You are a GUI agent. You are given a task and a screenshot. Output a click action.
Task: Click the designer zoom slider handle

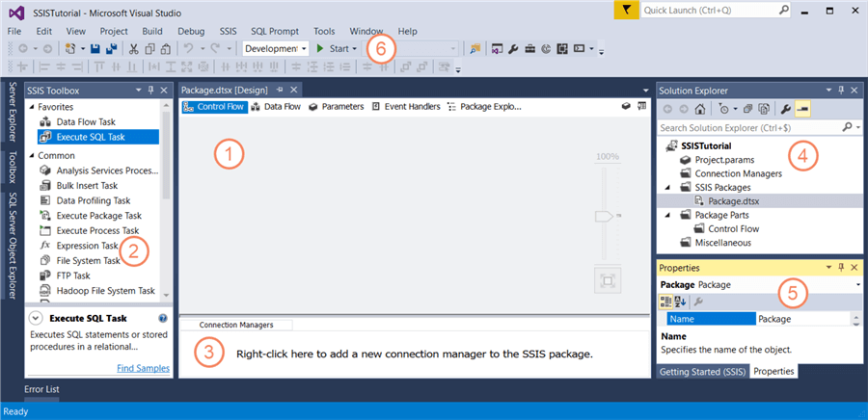(x=604, y=217)
